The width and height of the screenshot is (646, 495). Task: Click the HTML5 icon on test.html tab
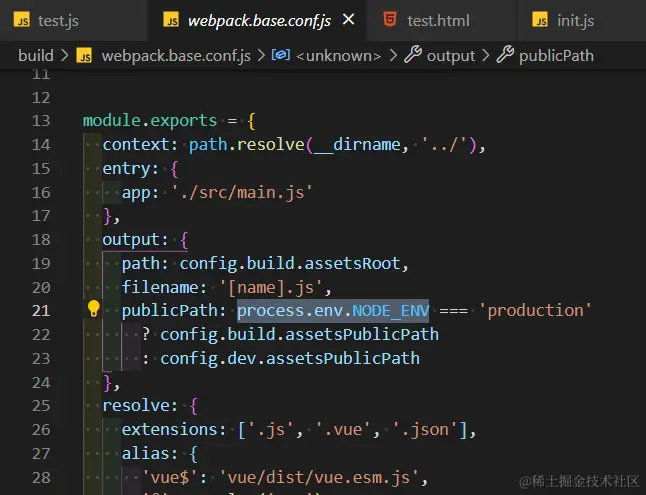pos(390,19)
